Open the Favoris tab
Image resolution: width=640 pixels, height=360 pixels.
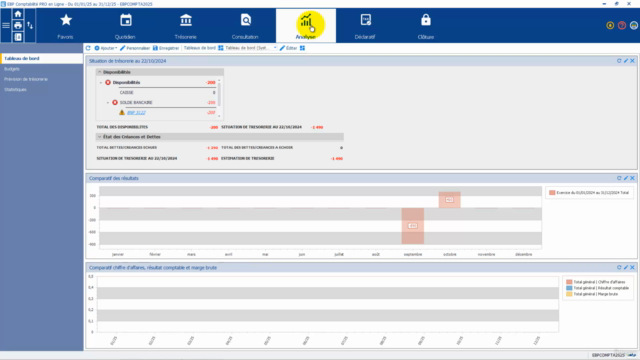pyautogui.click(x=65, y=26)
